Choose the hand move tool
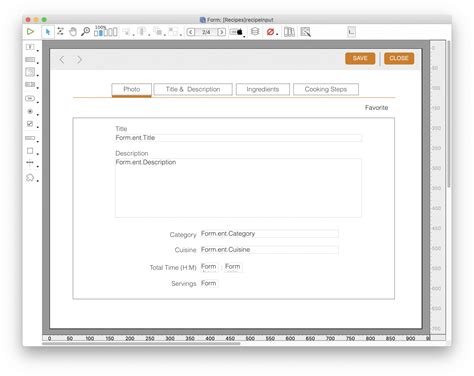Viewport: 474px width, 376px height. 73,32
